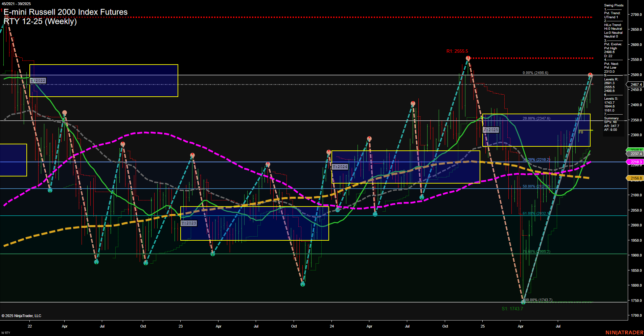Click the 100.00% (1743.7) Fibonacci label
This screenshot has width=644, height=336.
point(537,299)
